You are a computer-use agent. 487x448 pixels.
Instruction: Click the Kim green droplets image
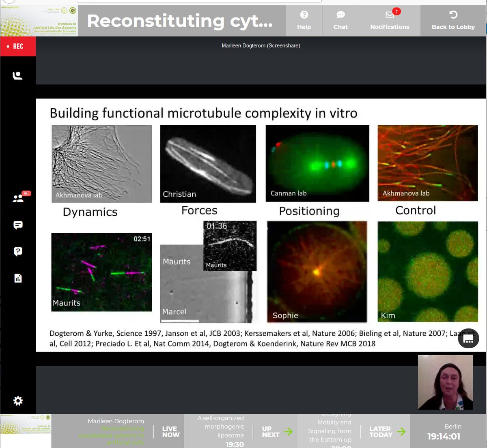click(428, 272)
